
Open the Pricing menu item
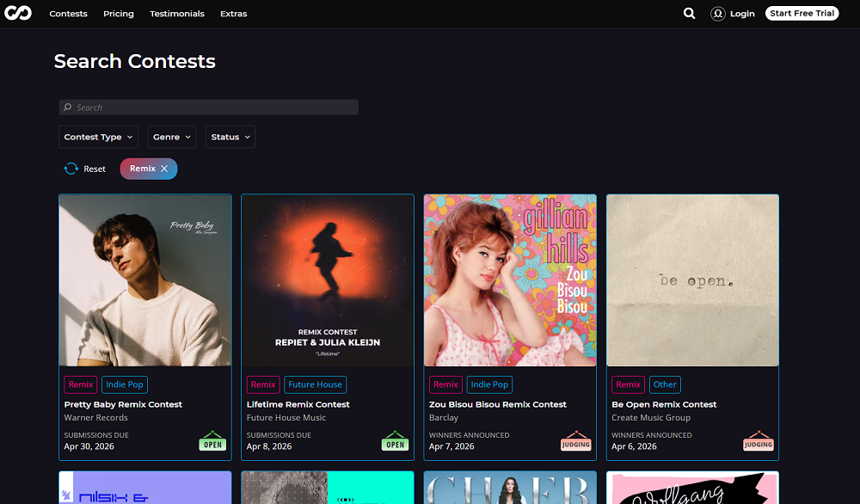[x=119, y=14]
